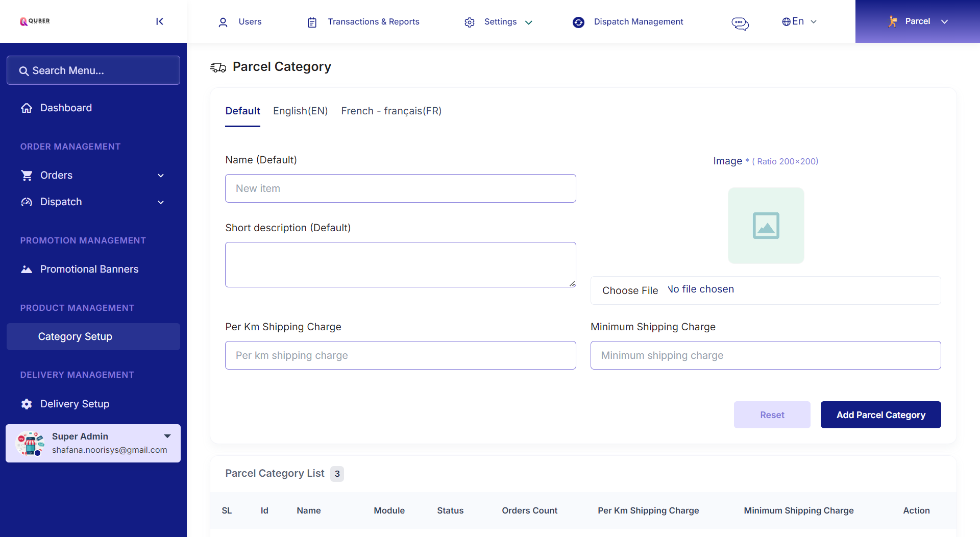
Task: Click the Transactions & Reports clipboard icon
Action: tap(311, 22)
